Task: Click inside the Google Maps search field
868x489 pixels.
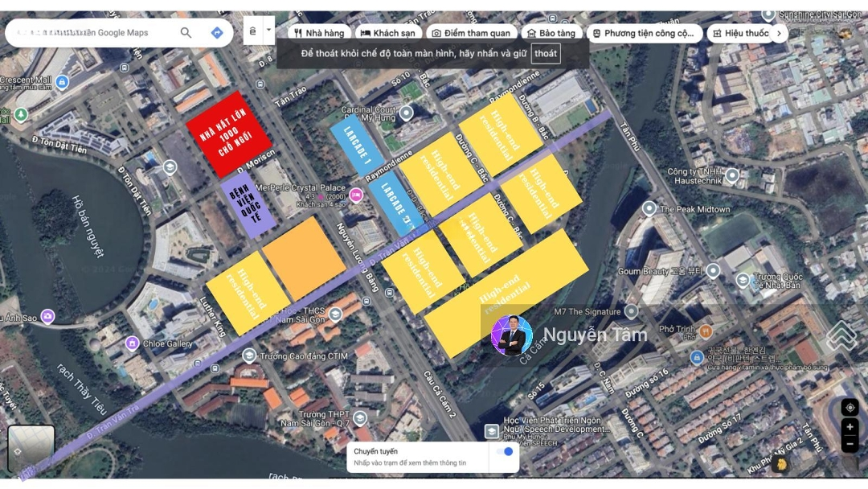Action: click(x=88, y=33)
